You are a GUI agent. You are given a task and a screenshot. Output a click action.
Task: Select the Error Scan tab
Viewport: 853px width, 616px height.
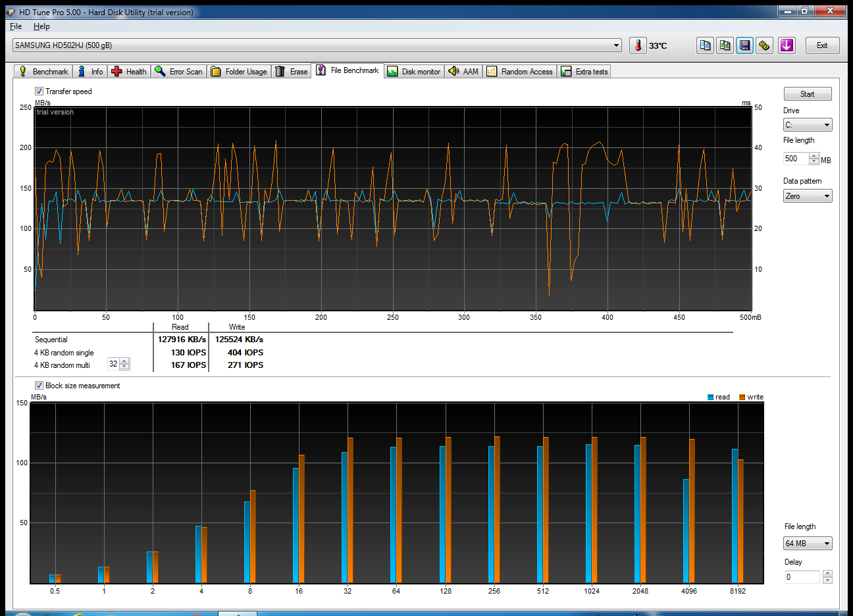tap(179, 72)
